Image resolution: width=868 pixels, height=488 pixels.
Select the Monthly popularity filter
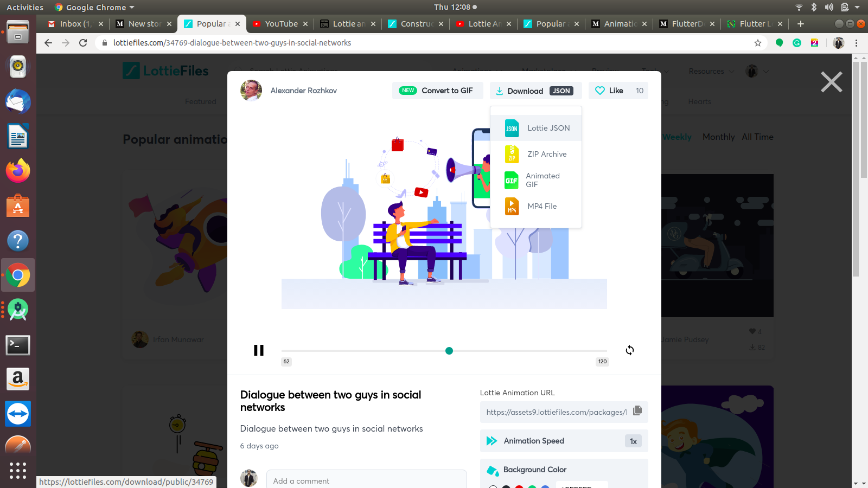coord(718,137)
